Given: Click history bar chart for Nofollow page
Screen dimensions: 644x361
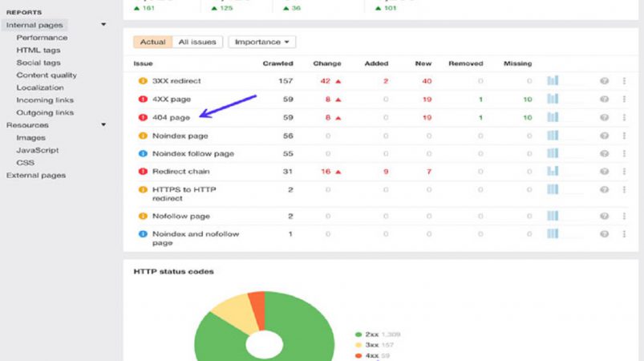Looking at the screenshot, I should click(553, 216).
